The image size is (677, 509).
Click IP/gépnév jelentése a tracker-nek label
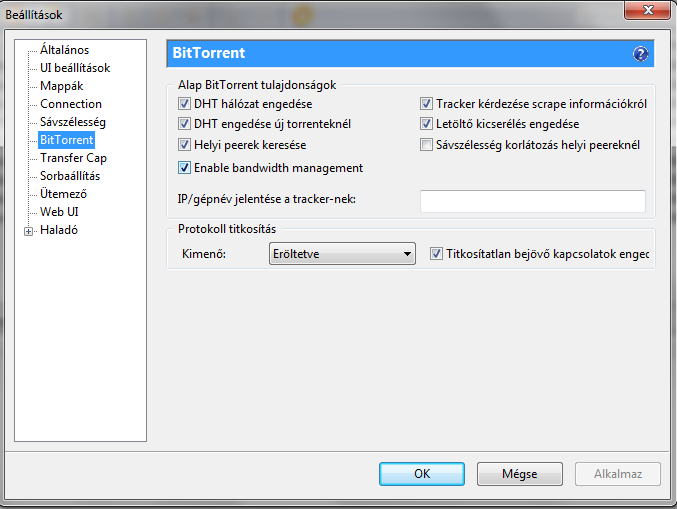(x=266, y=199)
